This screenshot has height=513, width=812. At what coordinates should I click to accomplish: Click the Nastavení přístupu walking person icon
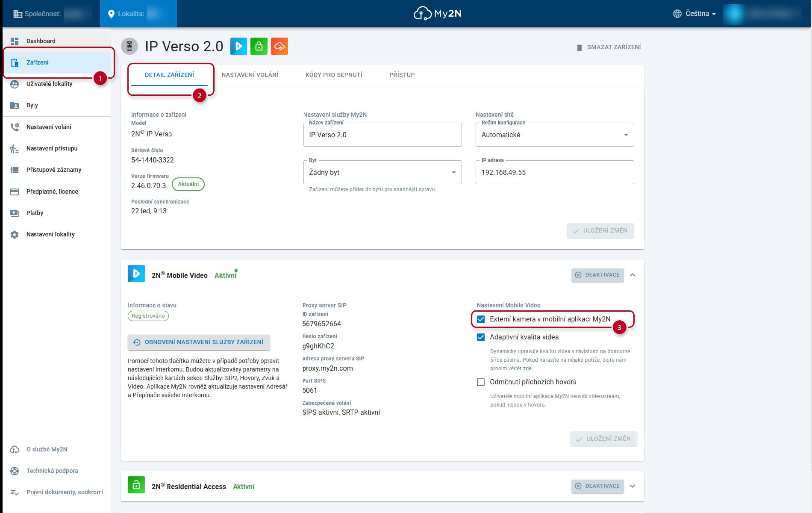(15, 148)
